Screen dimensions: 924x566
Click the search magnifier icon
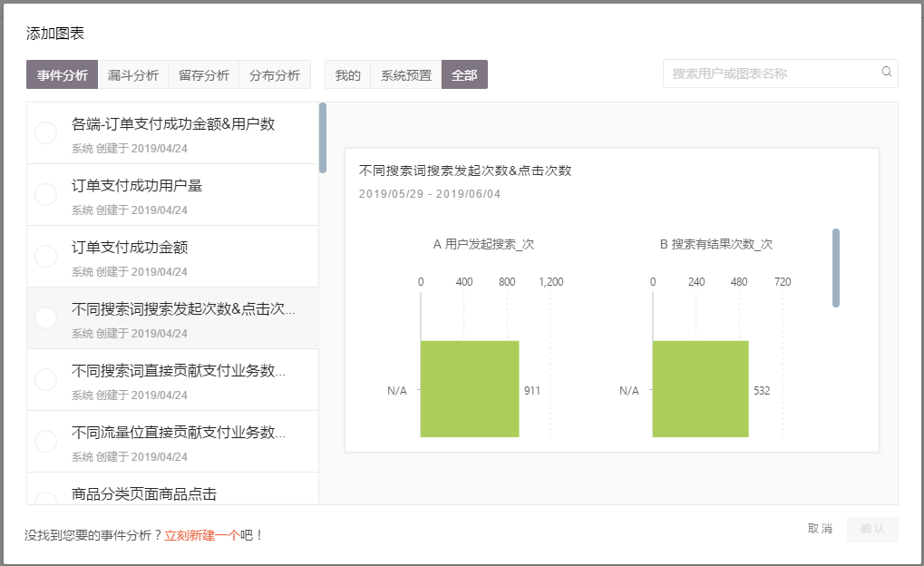click(886, 73)
